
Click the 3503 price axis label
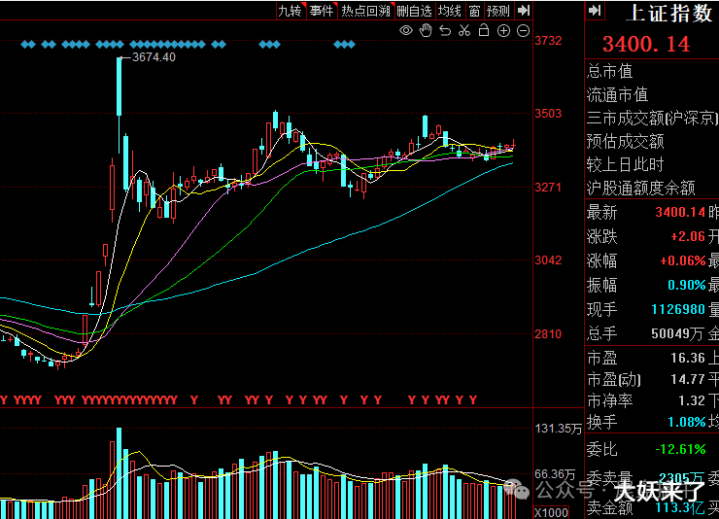548,114
